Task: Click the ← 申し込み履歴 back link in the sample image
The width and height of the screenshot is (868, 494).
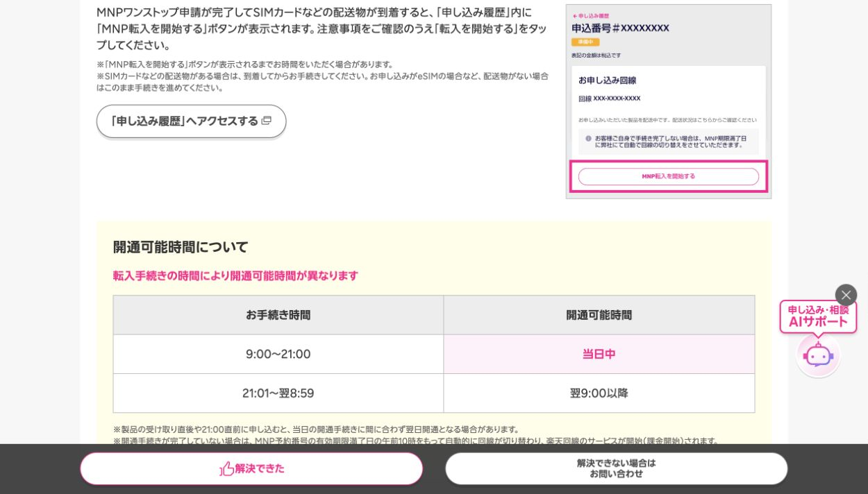Action: click(590, 15)
